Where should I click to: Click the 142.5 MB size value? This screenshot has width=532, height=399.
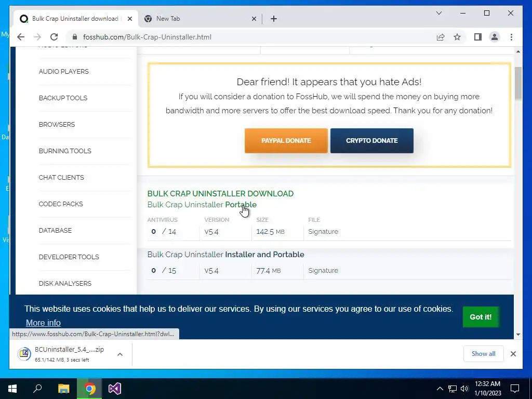pyautogui.click(x=270, y=231)
